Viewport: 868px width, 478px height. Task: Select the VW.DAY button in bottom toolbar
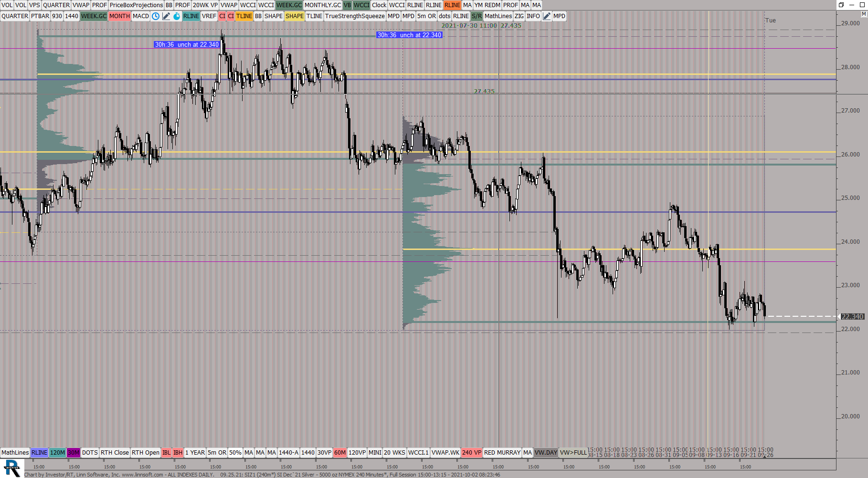pos(546,453)
